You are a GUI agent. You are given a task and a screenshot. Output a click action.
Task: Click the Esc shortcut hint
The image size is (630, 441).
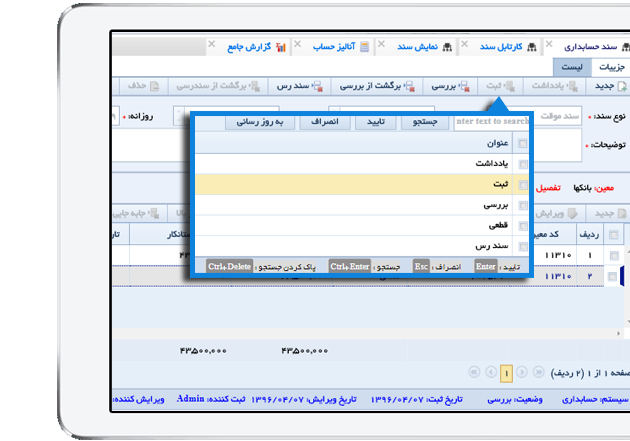pos(421,267)
